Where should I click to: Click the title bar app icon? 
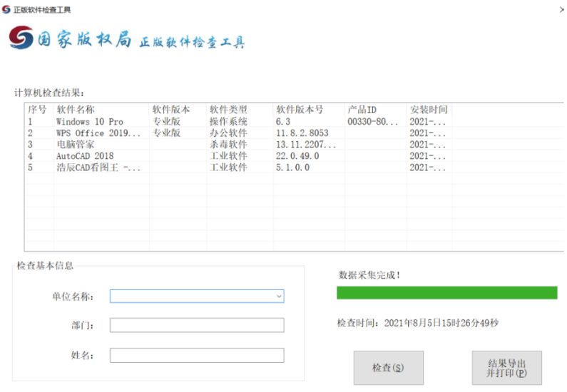tap(7, 9)
